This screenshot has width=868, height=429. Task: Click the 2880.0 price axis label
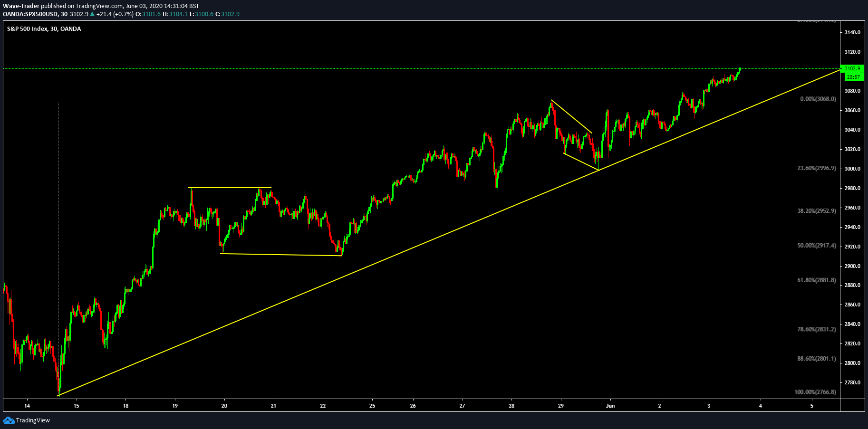tap(853, 285)
